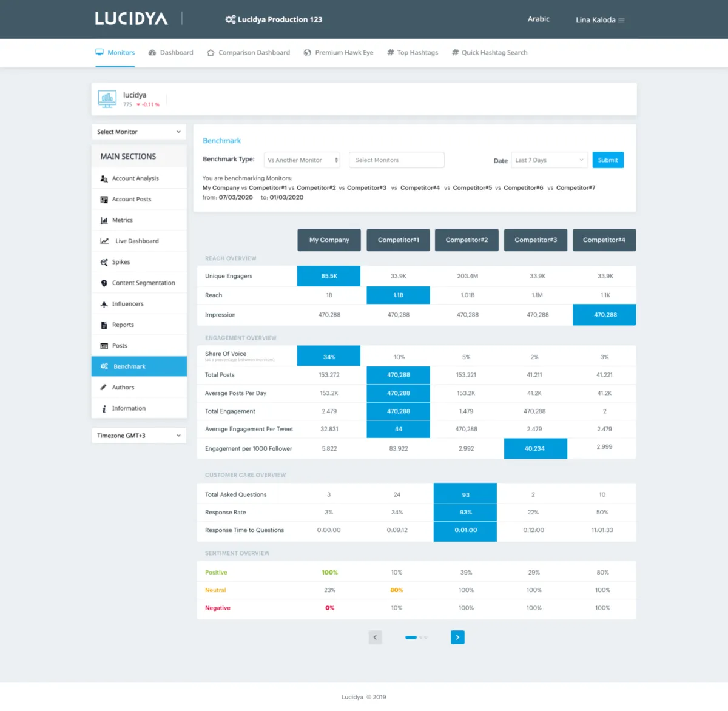Click the highlighted 1.1B Reach cell
Image resolution: width=728 pixels, height=711 pixels.
coord(399,295)
